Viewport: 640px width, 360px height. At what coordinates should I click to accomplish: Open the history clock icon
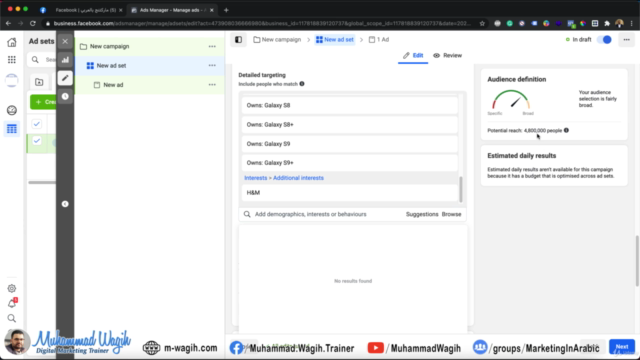tap(65, 96)
